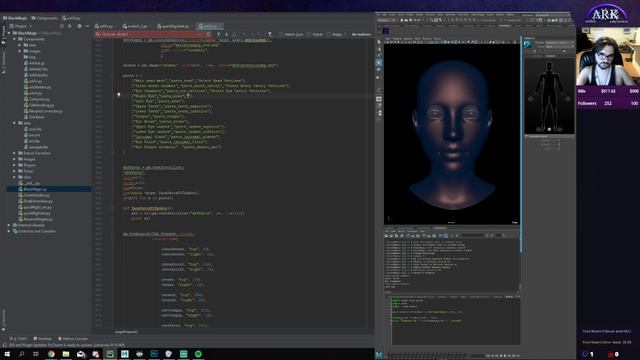The height and width of the screenshot is (360, 640).
Task: Open Spotify from the taskbar
Action: coord(198,354)
